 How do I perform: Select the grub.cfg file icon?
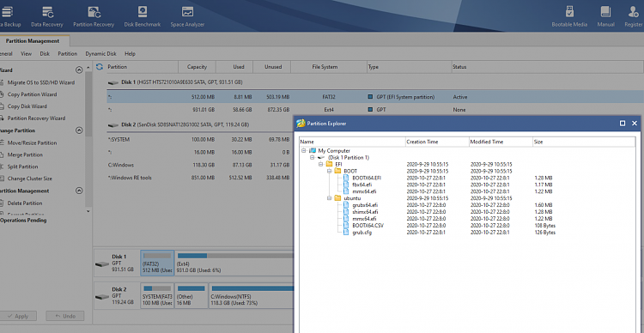pyautogui.click(x=346, y=233)
